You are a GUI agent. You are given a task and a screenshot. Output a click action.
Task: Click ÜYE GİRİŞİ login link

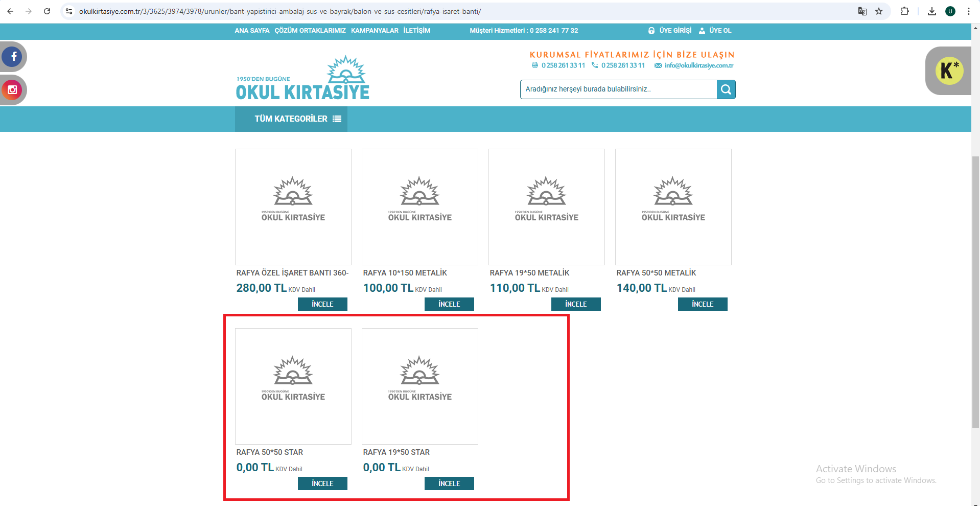point(675,31)
